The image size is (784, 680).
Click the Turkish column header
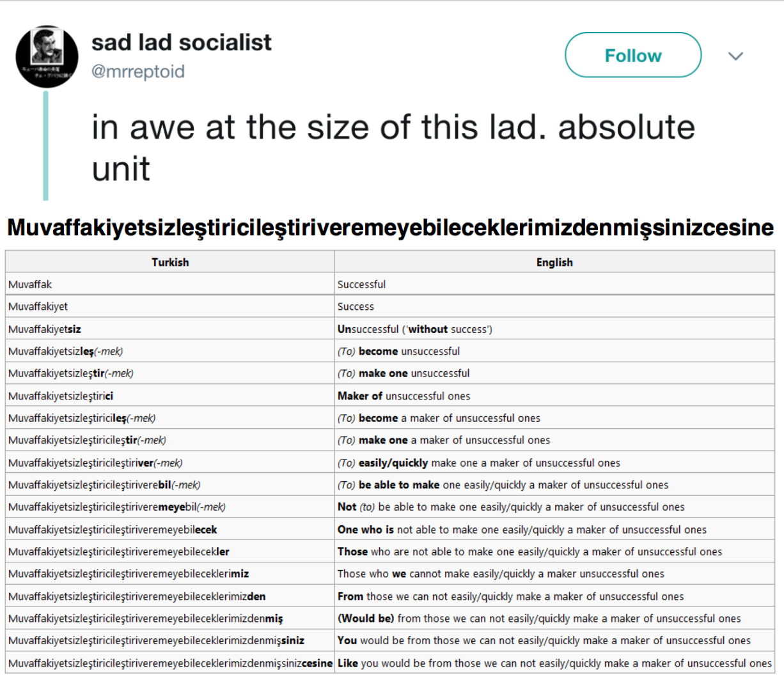click(170, 262)
